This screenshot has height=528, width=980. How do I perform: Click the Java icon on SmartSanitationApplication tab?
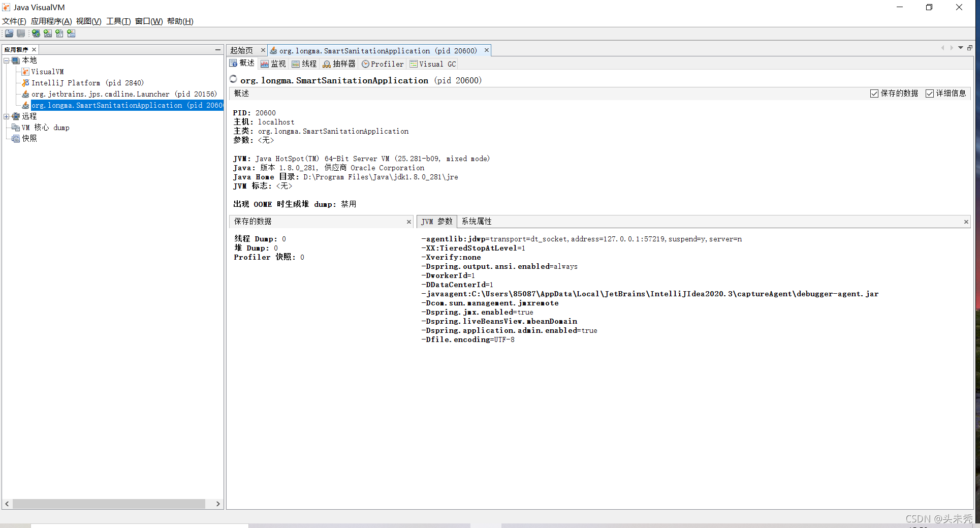(273, 50)
